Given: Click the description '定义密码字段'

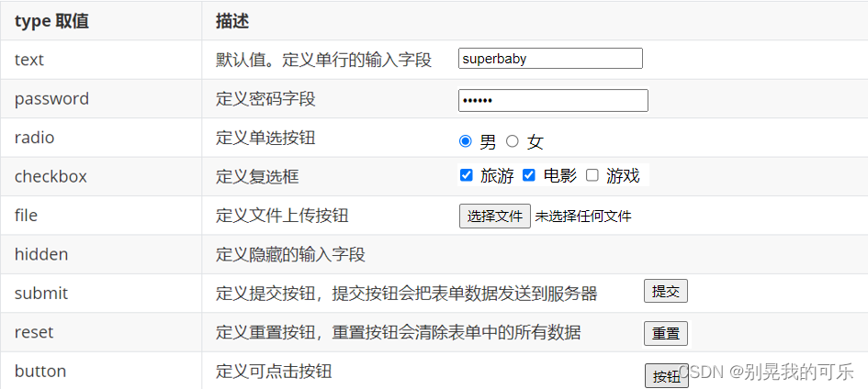Looking at the screenshot, I should click(x=265, y=99).
